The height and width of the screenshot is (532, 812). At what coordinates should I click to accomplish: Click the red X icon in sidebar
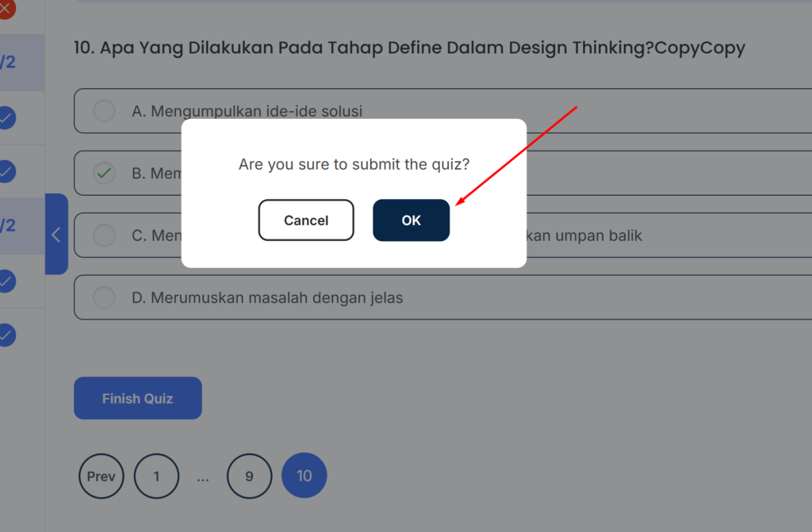pos(6,8)
